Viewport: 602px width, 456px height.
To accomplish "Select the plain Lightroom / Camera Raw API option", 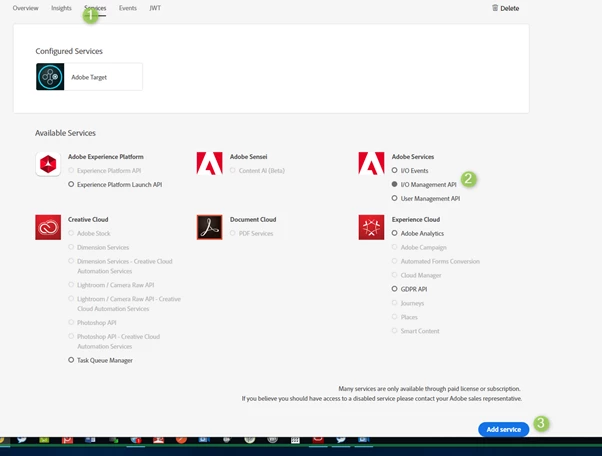I will coord(111,285).
